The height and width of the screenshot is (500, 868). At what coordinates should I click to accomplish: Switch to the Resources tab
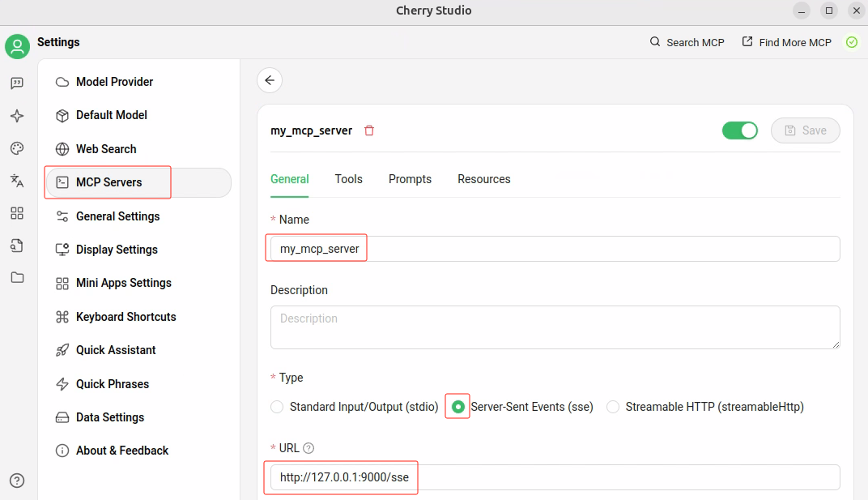pos(483,179)
